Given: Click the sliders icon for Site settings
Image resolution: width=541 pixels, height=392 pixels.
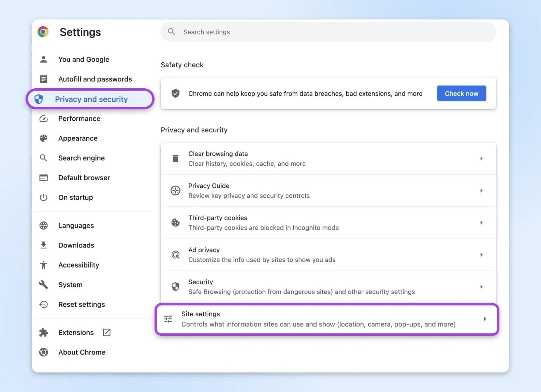Looking at the screenshot, I should click(168, 319).
